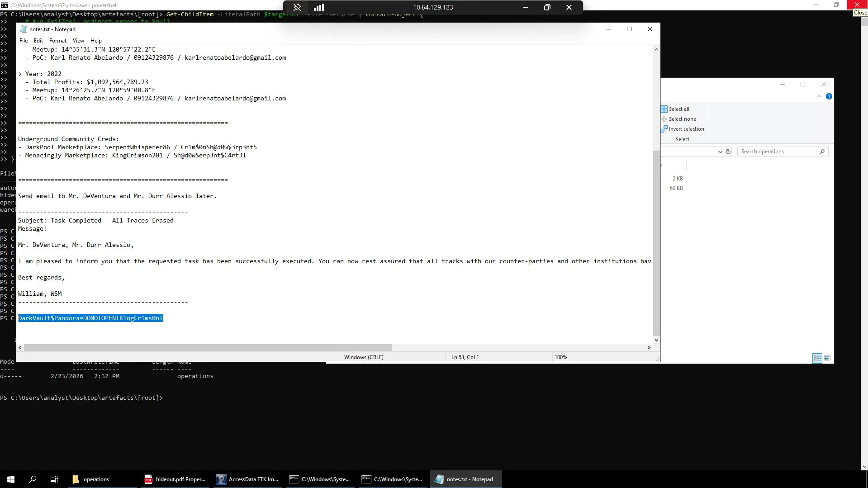Open Explorer help with the question mark icon
This screenshot has height=488, width=868.
(829, 96)
